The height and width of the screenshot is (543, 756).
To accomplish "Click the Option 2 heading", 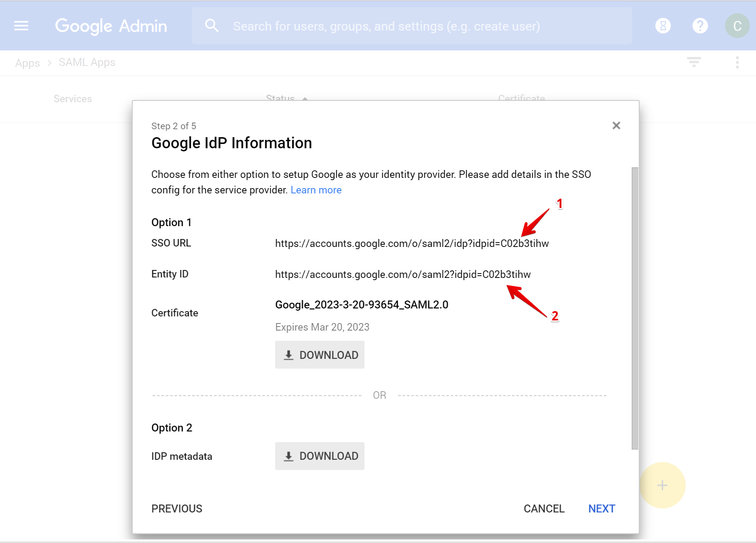I will tap(172, 427).
